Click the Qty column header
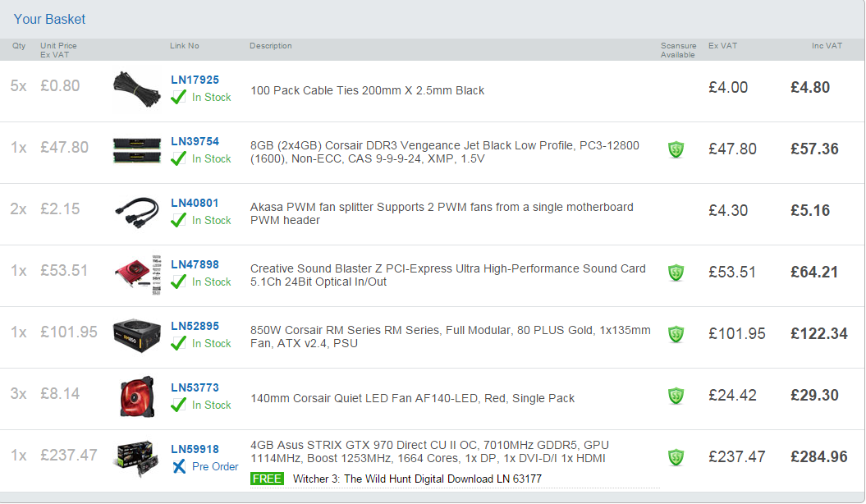The height and width of the screenshot is (504, 866). (x=20, y=46)
